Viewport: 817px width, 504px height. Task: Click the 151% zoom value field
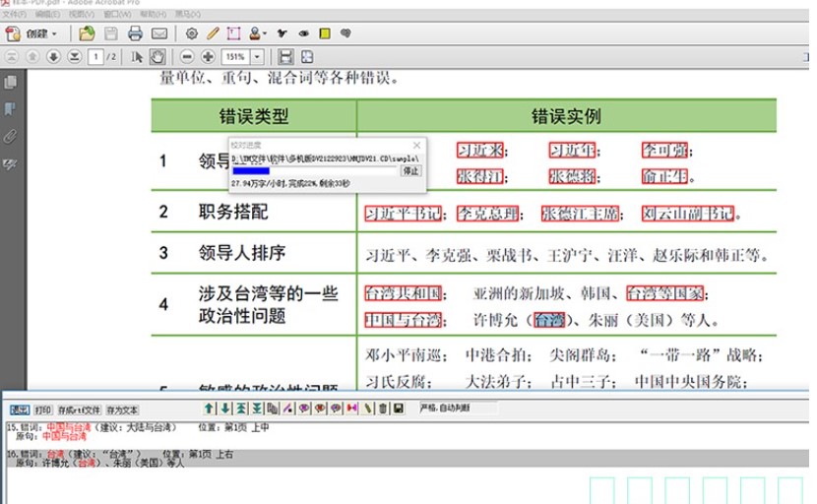236,56
